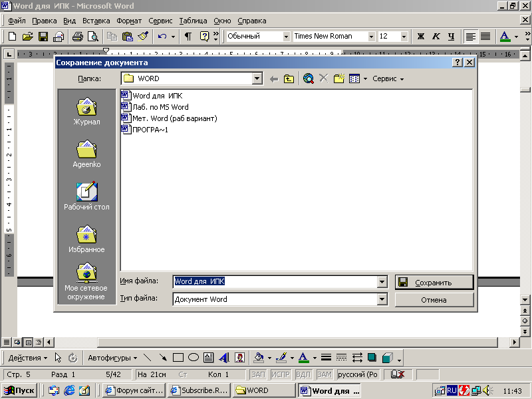
Task: Open the Views icon dropdown arrow
Action: (x=365, y=79)
